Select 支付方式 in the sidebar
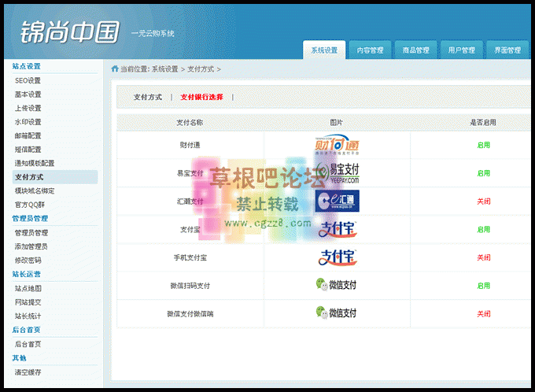Image resolution: width=535 pixels, height=392 pixels. (55, 177)
